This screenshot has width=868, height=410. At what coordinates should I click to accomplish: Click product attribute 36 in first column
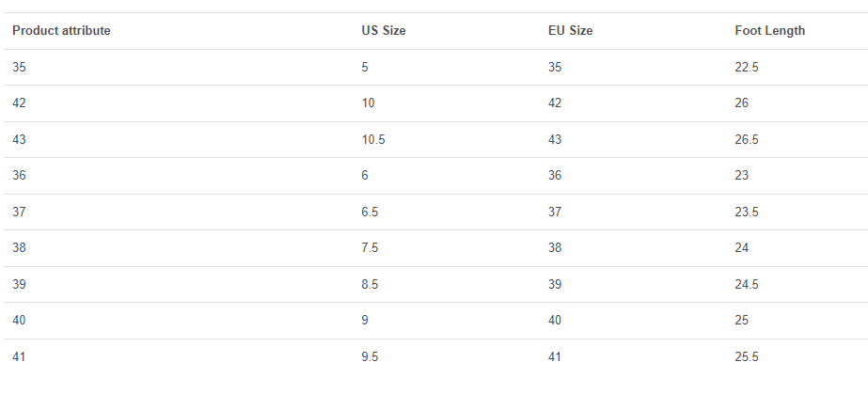pyautogui.click(x=20, y=176)
